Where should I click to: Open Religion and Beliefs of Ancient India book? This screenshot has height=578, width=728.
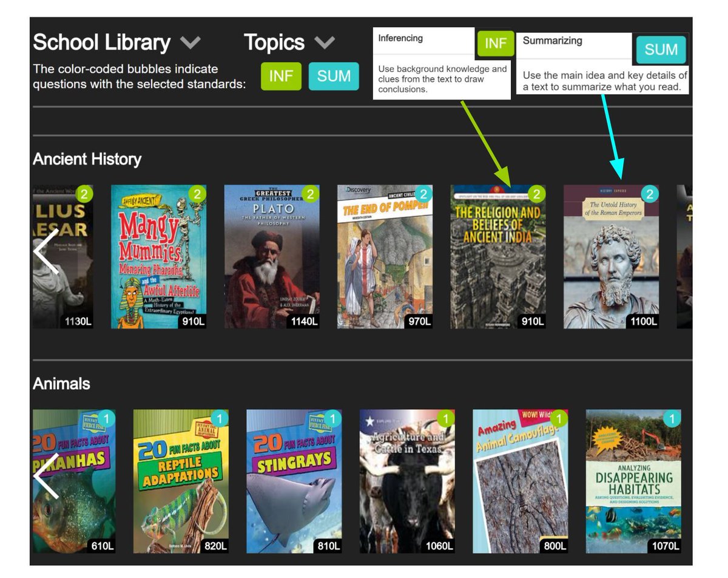click(498, 257)
